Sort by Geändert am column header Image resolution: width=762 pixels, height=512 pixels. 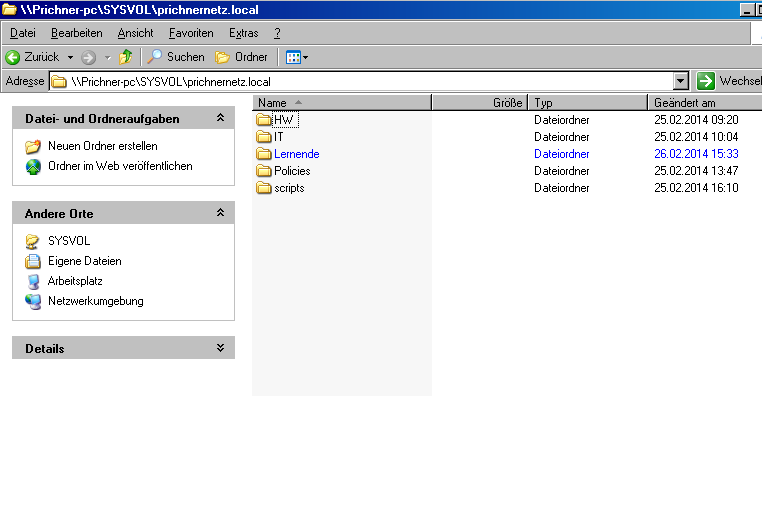click(705, 102)
